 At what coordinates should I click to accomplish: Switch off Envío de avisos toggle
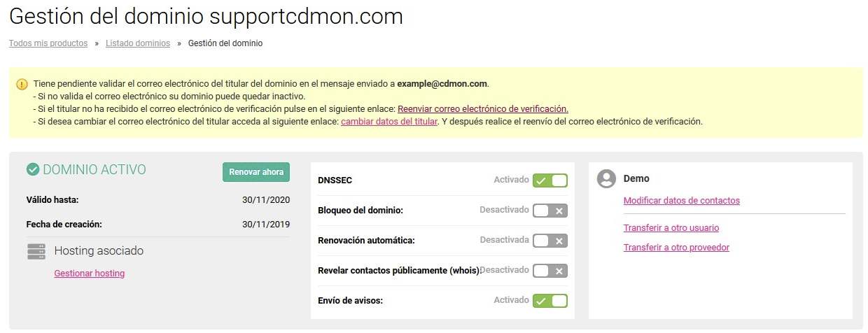[550, 301]
